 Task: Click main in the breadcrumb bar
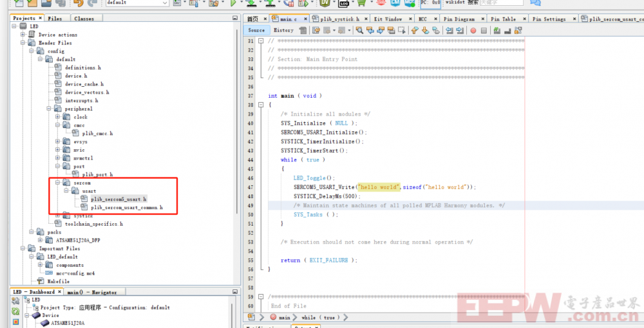[285, 317]
